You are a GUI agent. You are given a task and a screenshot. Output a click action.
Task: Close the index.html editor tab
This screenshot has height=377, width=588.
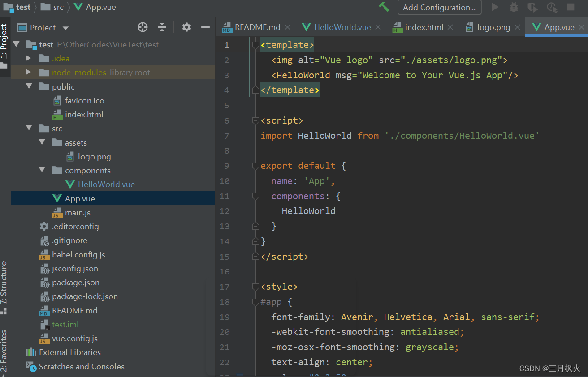[450, 27]
